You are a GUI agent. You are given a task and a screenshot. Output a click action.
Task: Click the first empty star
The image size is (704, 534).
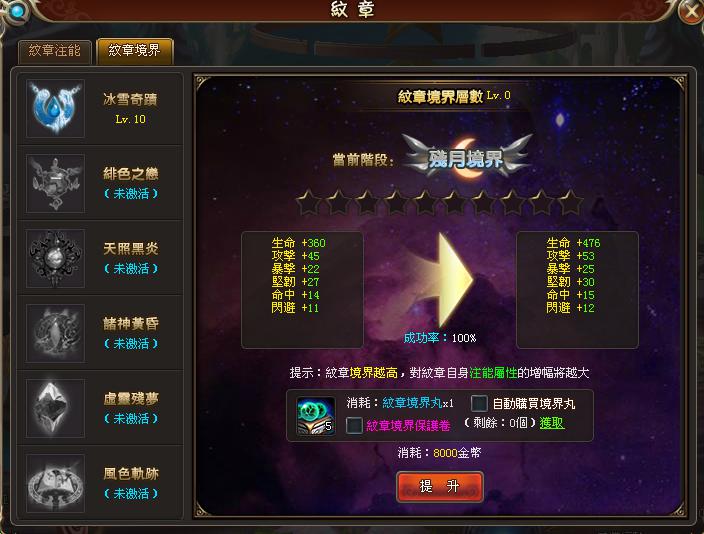click(x=309, y=202)
